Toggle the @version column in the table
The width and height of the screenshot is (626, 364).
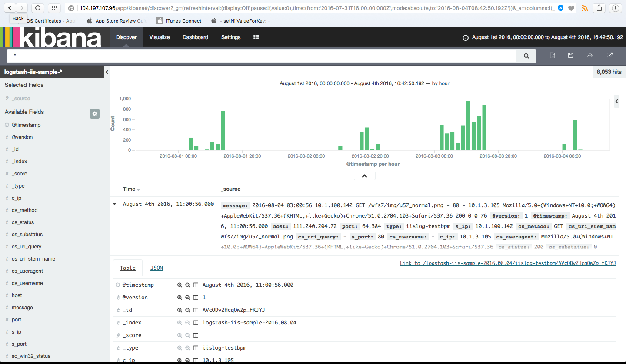(196, 298)
